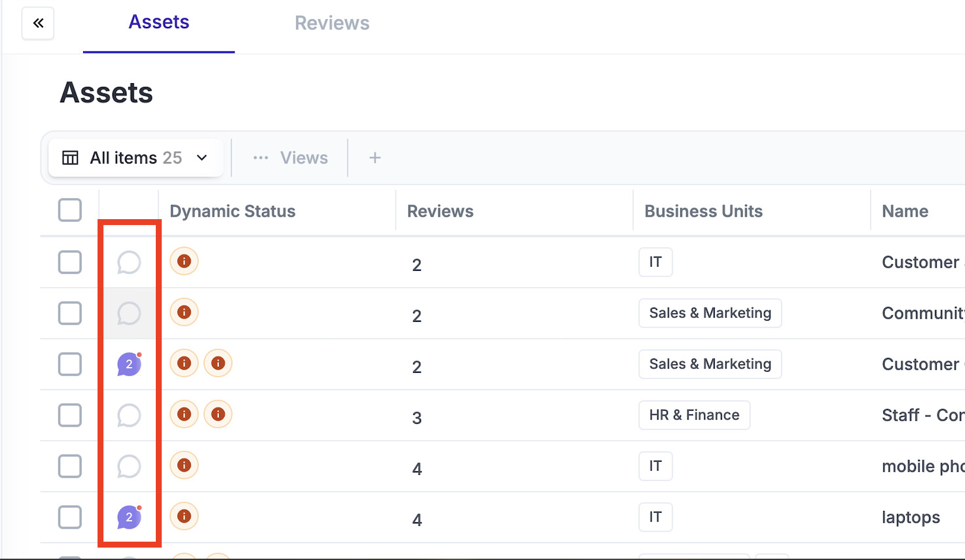Click dynamic status info icon in laptops row
Image resolution: width=965 pixels, height=560 pixels.
pyautogui.click(x=184, y=517)
